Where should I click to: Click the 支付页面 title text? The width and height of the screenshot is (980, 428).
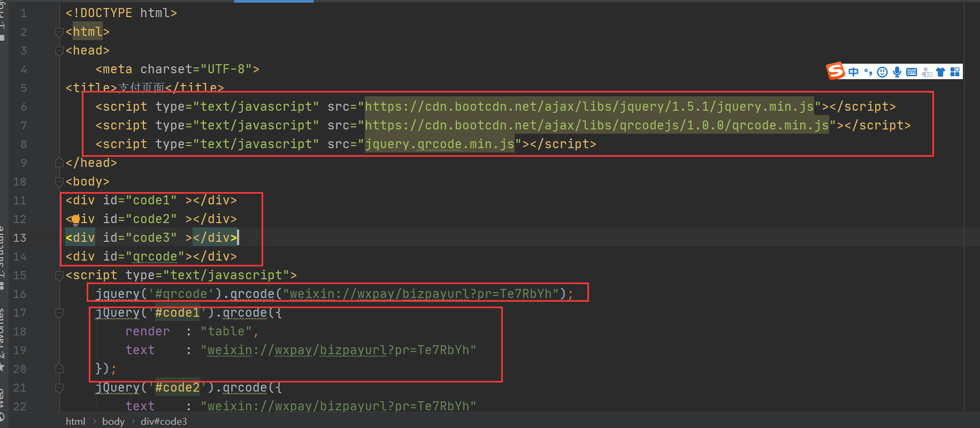(x=141, y=88)
